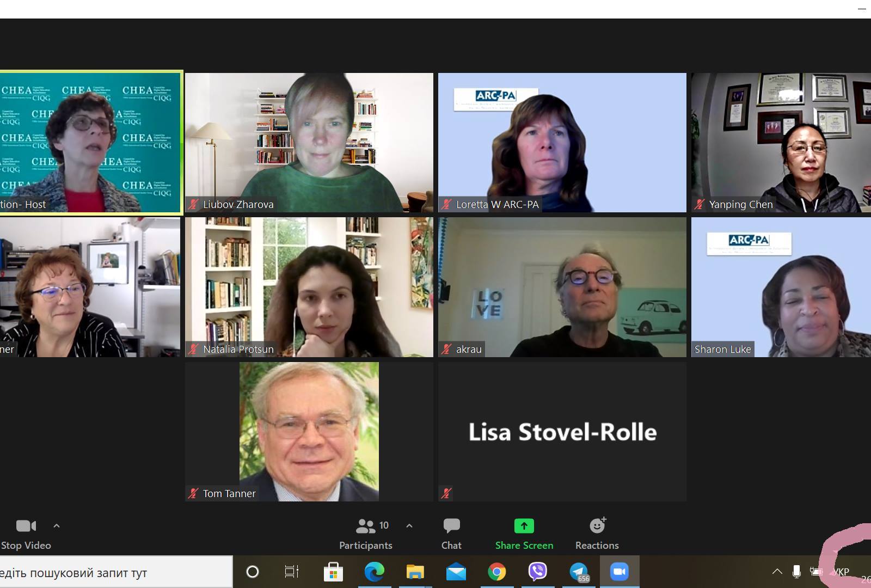
Task: Click the Cortana circle button
Action: pos(253,572)
